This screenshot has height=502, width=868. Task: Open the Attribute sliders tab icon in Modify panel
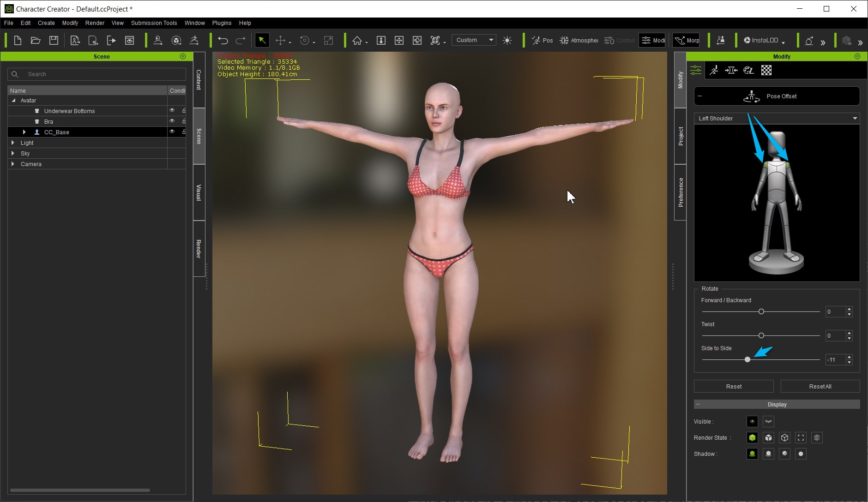click(x=696, y=70)
